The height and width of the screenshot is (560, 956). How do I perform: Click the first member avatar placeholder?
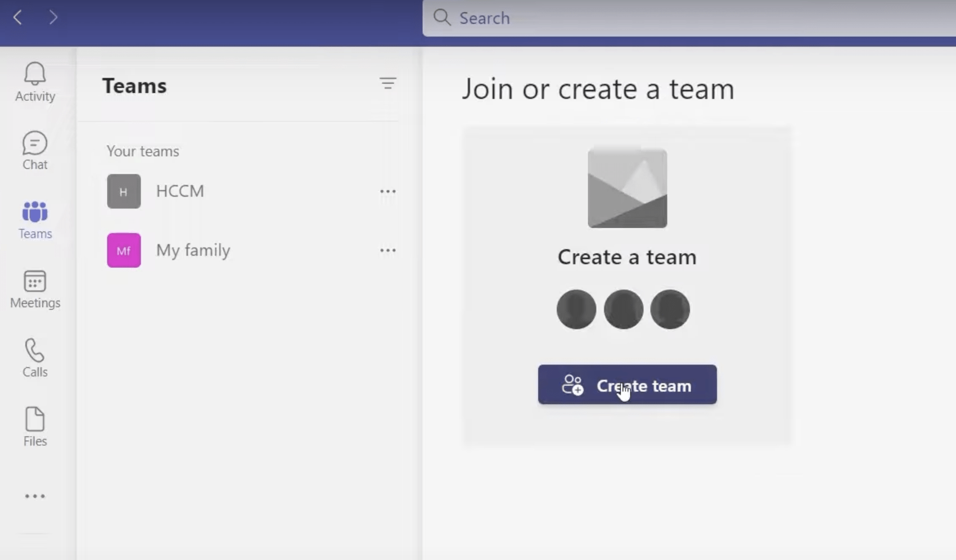point(576,309)
